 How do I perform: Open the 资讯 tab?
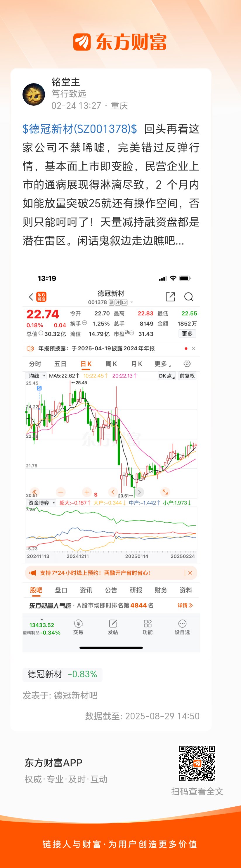[86, 590]
